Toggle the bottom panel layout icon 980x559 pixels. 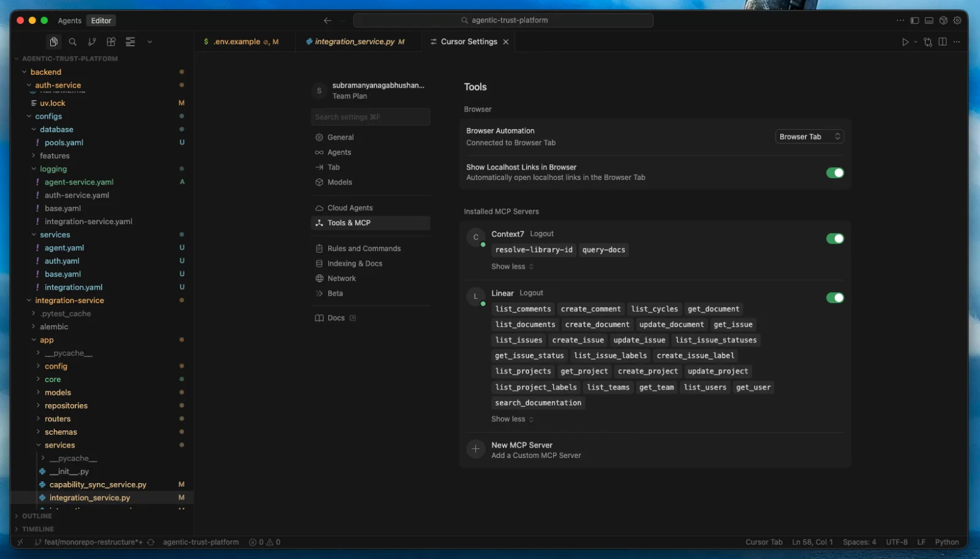929,20
